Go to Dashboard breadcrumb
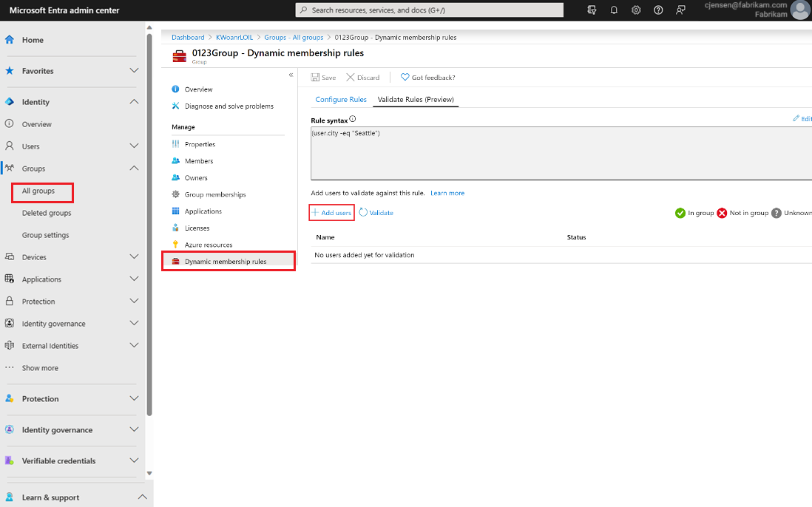Image resolution: width=812 pixels, height=507 pixels. tap(188, 37)
